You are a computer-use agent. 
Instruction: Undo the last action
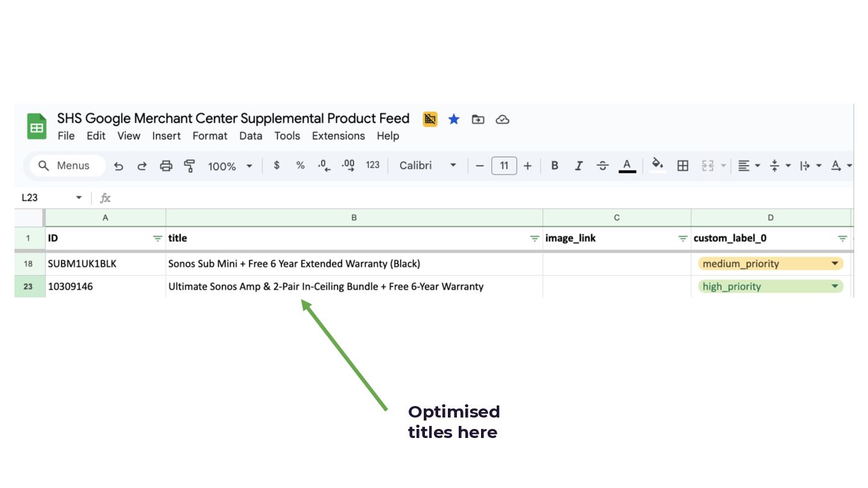119,166
